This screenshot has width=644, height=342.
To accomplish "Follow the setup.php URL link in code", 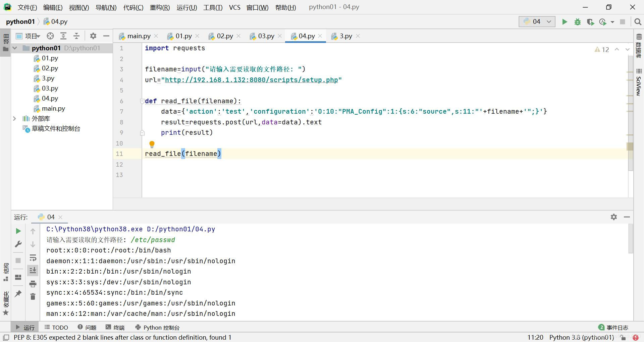I will pos(251,80).
